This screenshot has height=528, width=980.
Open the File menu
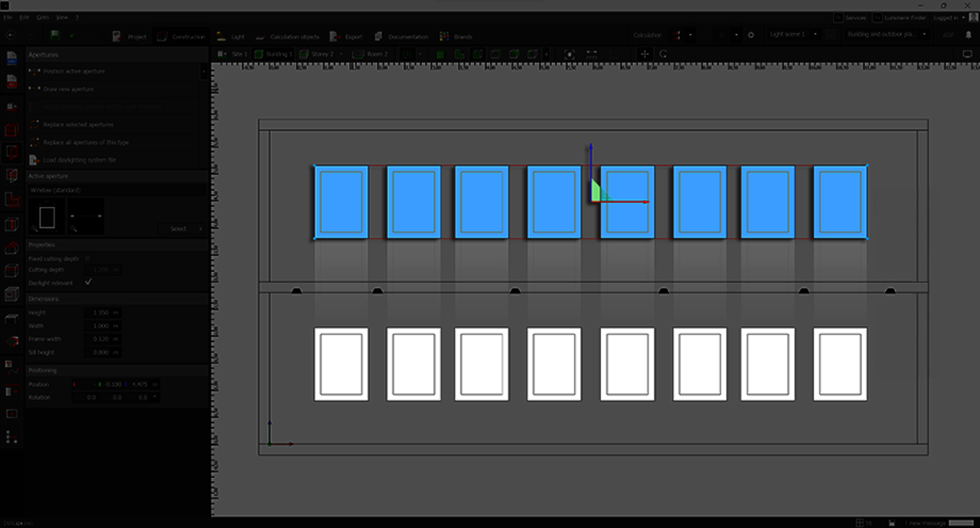[x=8, y=17]
